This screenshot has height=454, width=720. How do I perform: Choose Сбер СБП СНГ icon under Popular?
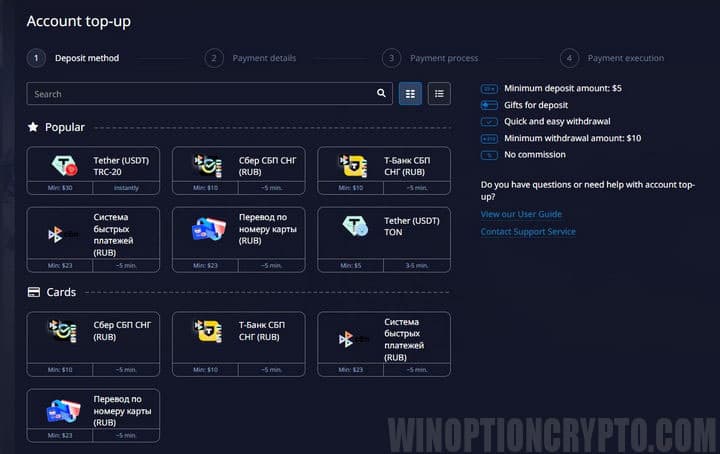pyautogui.click(x=209, y=166)
